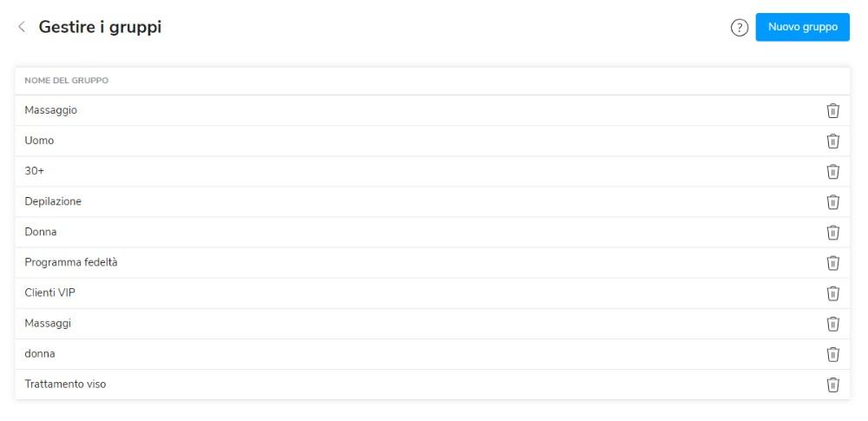This screenshot has width=868, height=421.
Task: Open help via question mark icon
Action: 740,28
